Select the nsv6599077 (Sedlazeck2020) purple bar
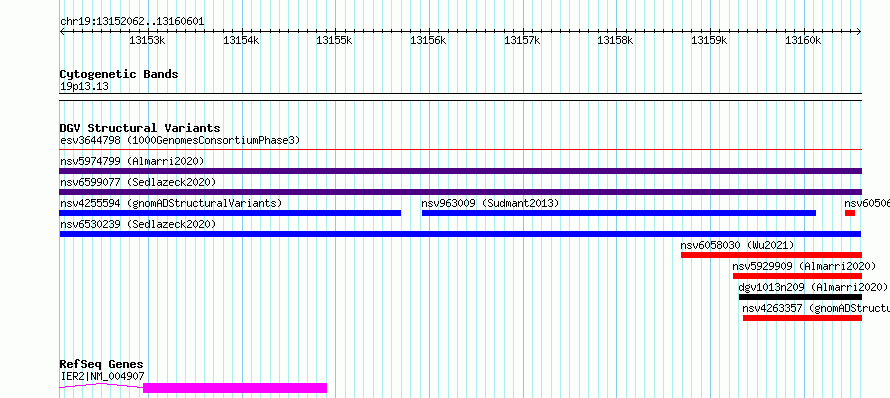This screenshot has width=890, height=398. [460, 192]
